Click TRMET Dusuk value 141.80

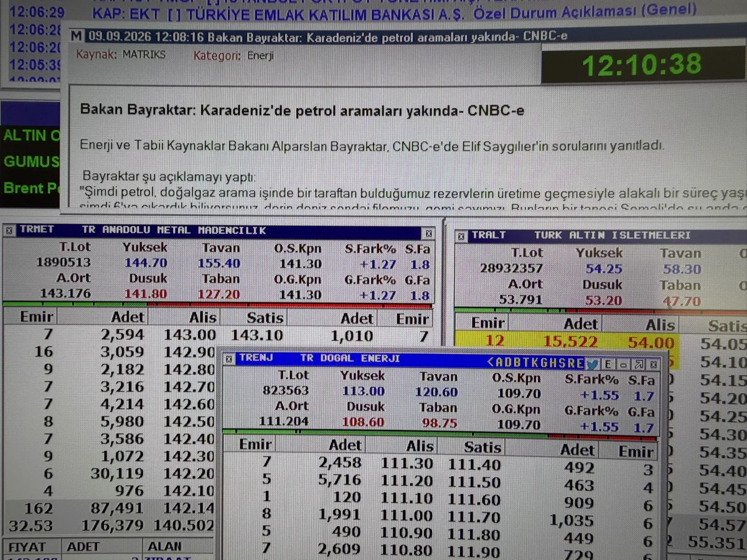coord(146,294)
